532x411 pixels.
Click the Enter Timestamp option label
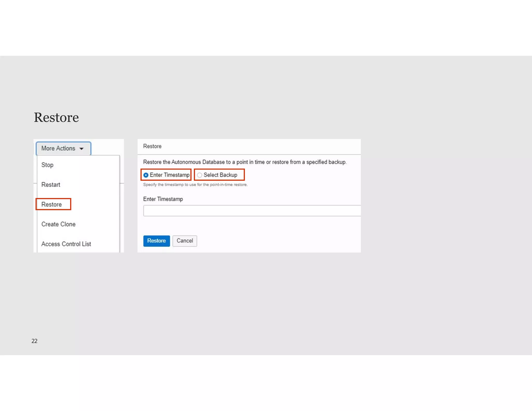click(170, 175)
